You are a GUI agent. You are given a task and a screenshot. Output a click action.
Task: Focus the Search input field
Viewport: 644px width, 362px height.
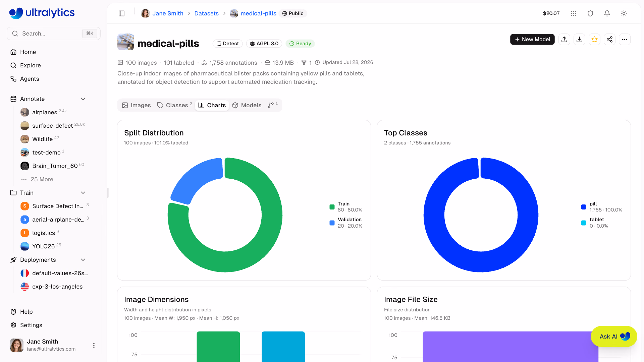tap(54, 34)
